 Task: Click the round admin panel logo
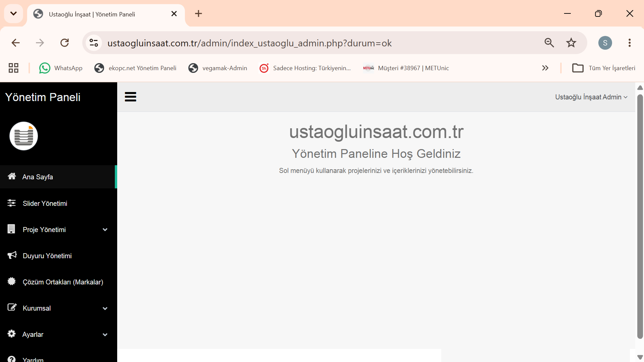(24, 136)
